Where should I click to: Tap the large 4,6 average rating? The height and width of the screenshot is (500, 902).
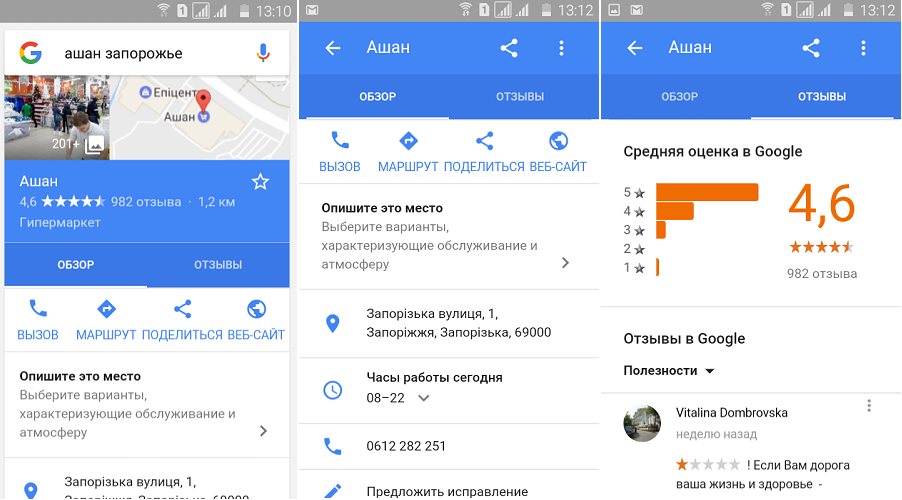(x=821, y=204)
